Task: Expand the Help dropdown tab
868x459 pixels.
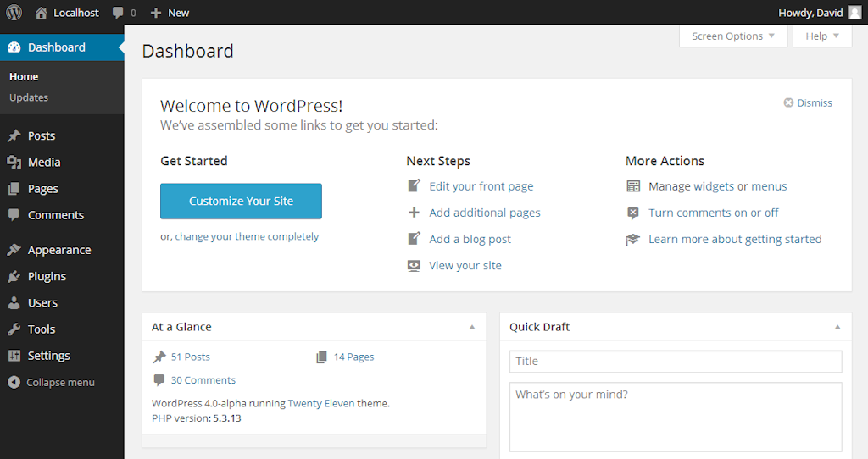Action: (822, 36)
